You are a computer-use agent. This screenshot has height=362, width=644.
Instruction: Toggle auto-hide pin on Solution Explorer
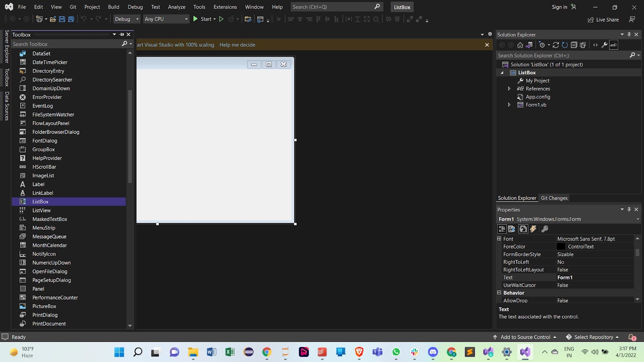point(629,35)
